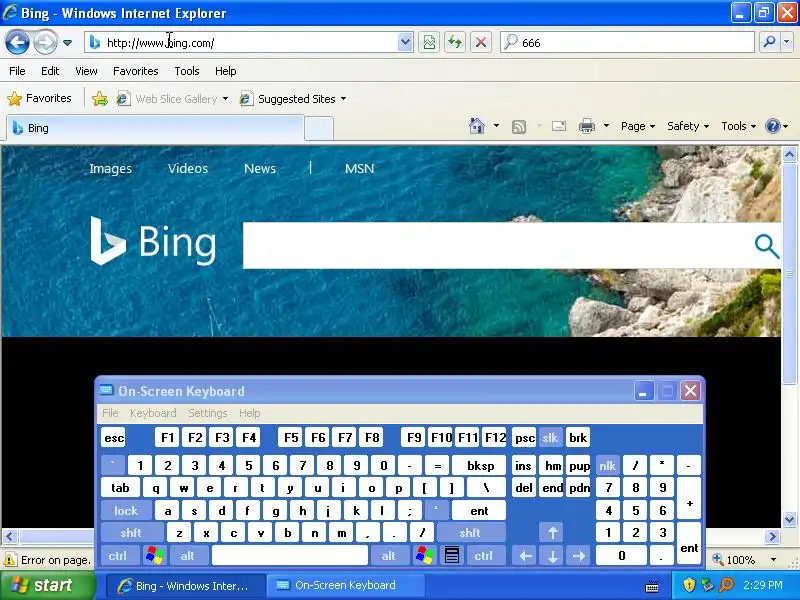
Task: Select the Bing browser tab
Action: [x=155, y=128]
